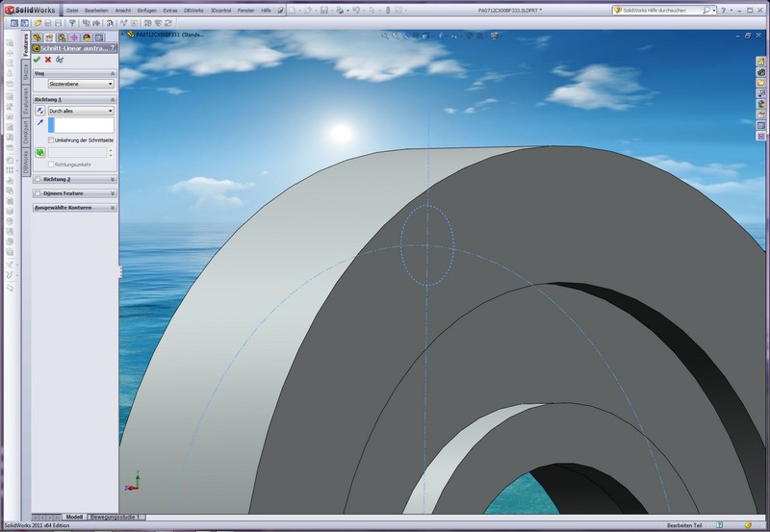This screenshot has width=770, height=532.
Task: Enable the Dünnes Feature checkbox
Action: click(x=38, y=193)
